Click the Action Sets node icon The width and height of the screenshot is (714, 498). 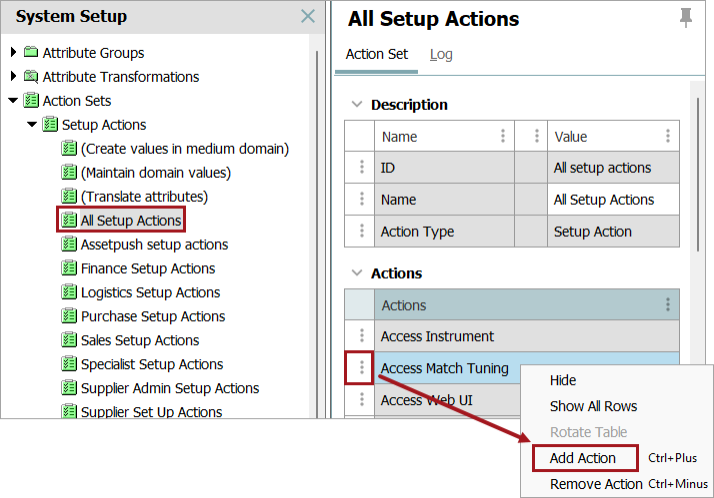point(31,101)
